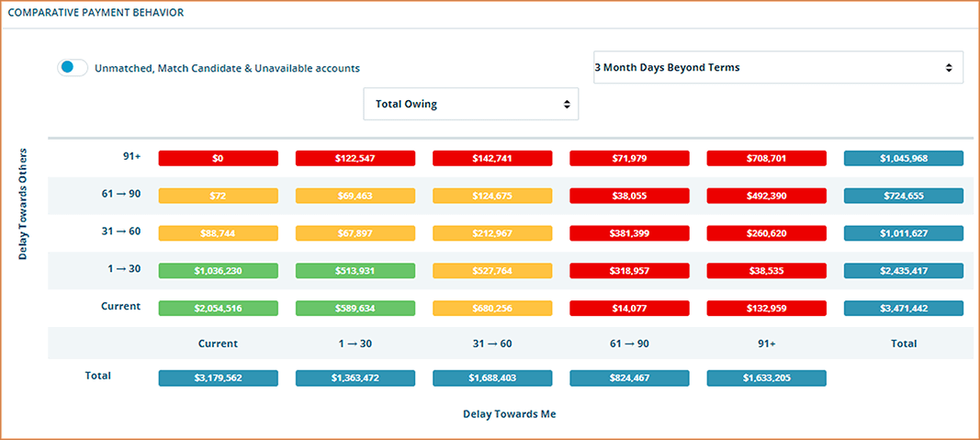
Task: Open the $724,655 row total
Action: tap(904, 196)
